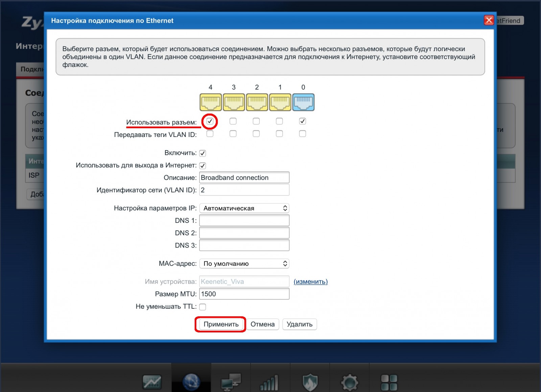Click the 'Описание' field with Broadband connection
541x392 pixels.
coord(244,178)
